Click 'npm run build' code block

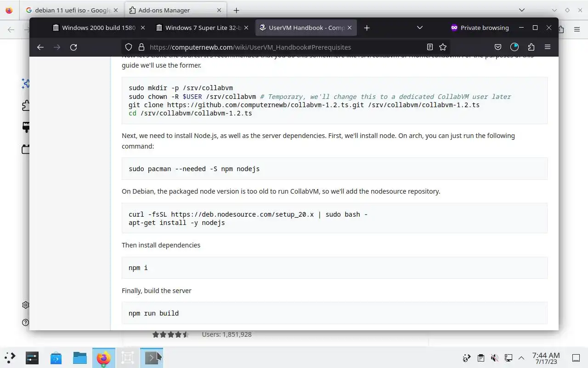click(334, 313)
